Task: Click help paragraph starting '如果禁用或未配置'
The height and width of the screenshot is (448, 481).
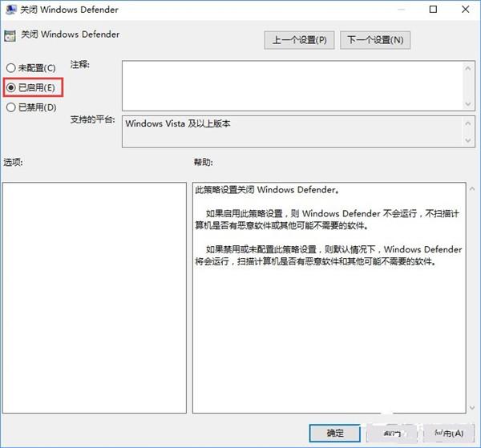Action: [328, 256]
